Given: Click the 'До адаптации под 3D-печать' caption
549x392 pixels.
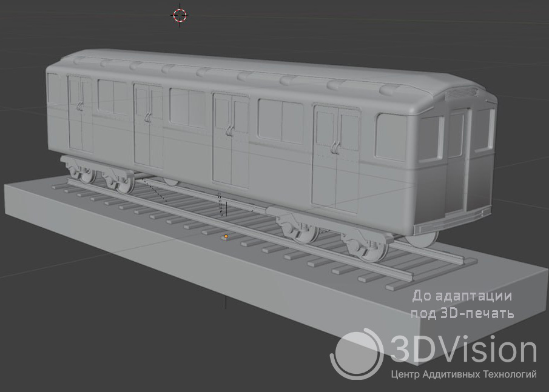Looking at the screenshot, I should click(x=462, y=305).
